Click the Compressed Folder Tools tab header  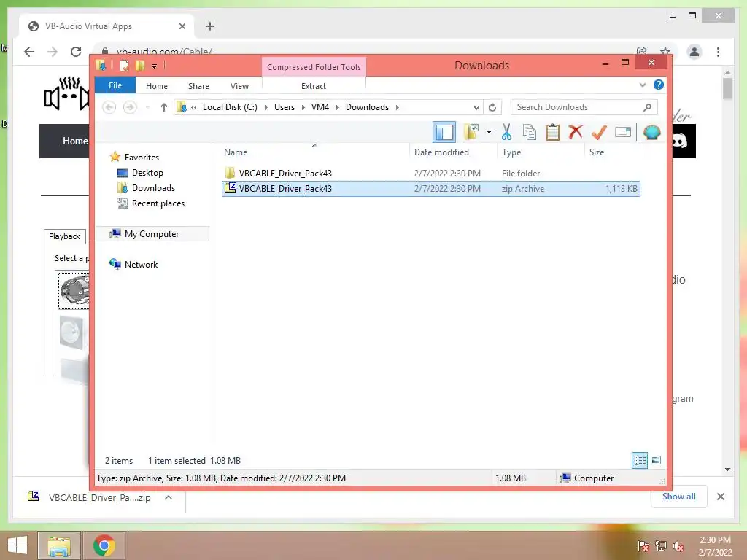tap(314, 66)
